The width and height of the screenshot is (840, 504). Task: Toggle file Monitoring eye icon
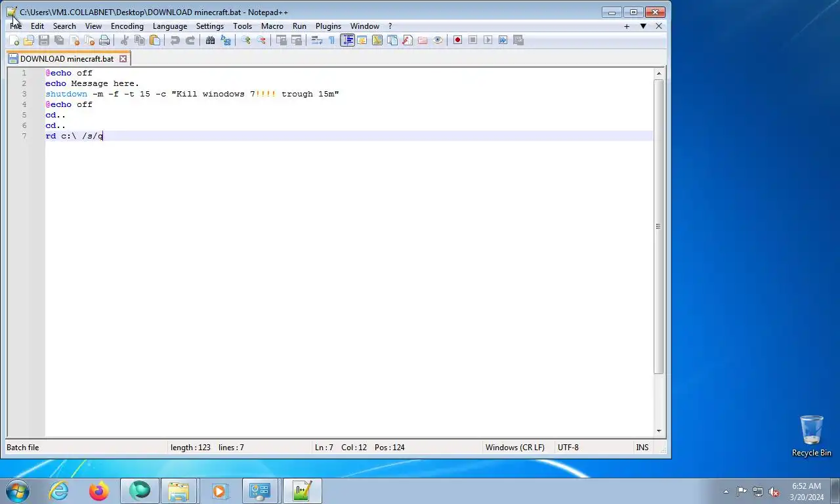coord(438,40)
